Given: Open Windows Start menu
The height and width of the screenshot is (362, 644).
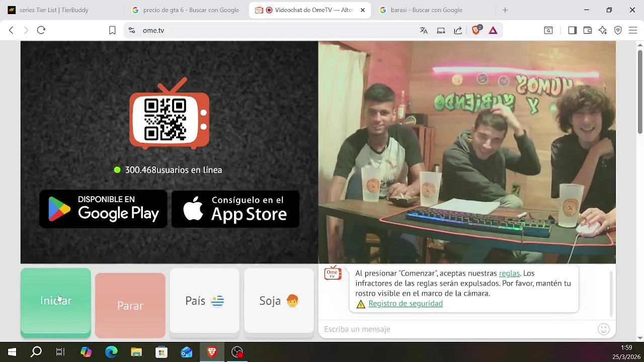Looking at the screenshot, I should tap(12, 352).
